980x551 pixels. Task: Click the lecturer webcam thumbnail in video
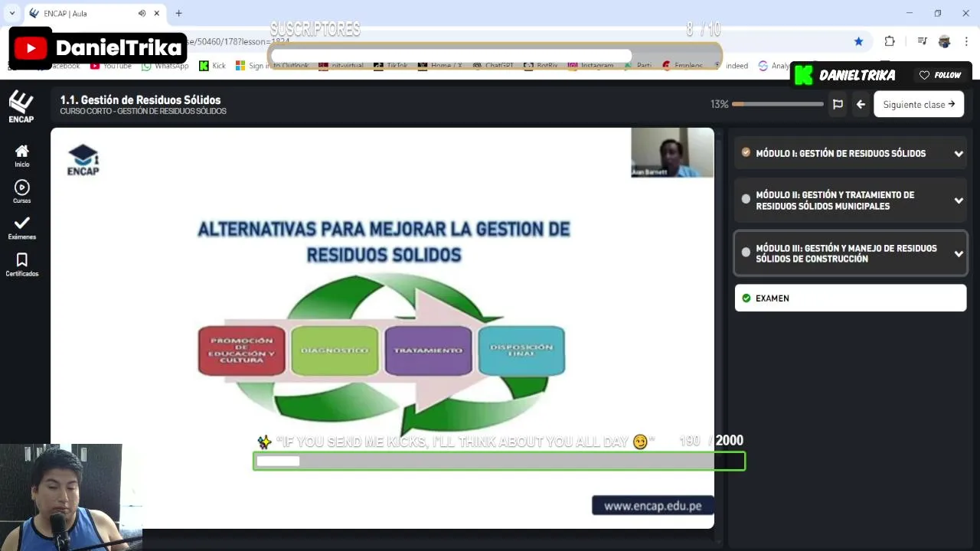[x=671, y=152]
